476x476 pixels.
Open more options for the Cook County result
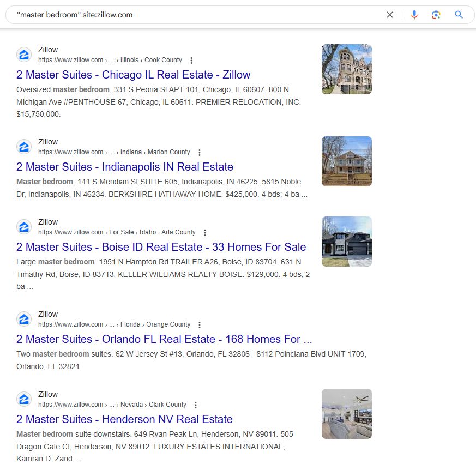click(x=191, y=61)
